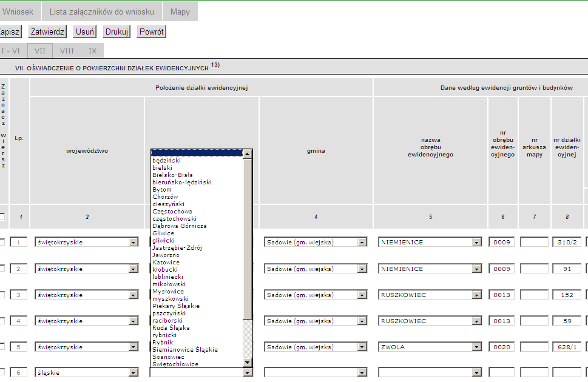Open the empty obręb dropdown in row 6

[430, 373]
